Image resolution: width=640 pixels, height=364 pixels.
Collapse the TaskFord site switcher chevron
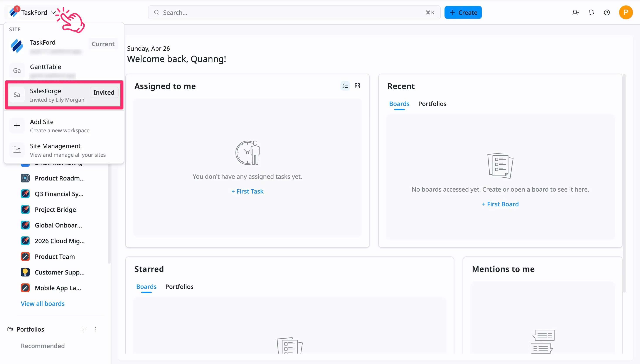click(53, 12)
